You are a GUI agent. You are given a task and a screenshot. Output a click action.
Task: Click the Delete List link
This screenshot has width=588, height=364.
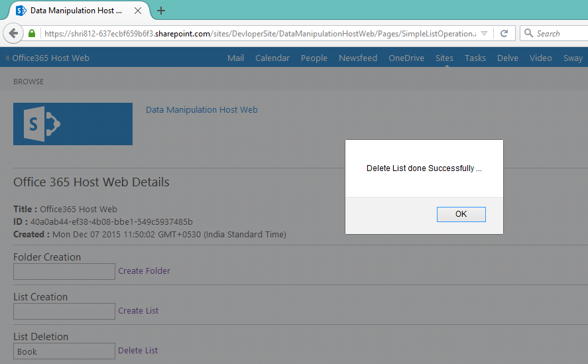tap(138, 351)
